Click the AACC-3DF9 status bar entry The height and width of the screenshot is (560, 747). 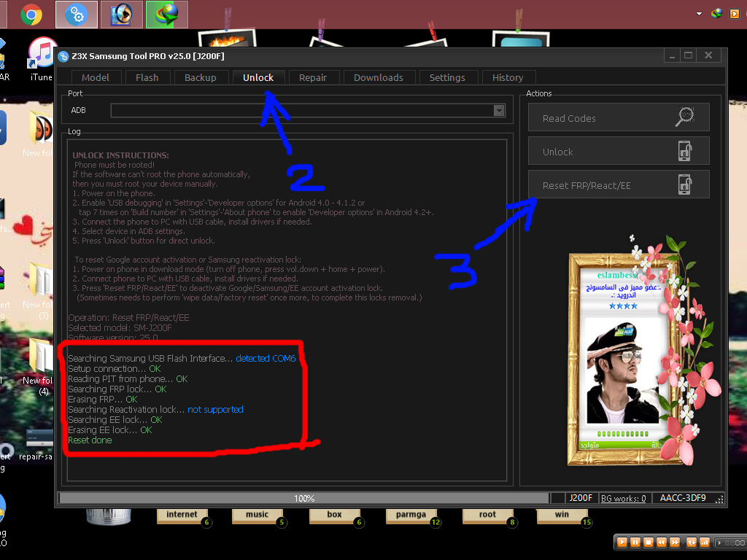pos(683,498)
